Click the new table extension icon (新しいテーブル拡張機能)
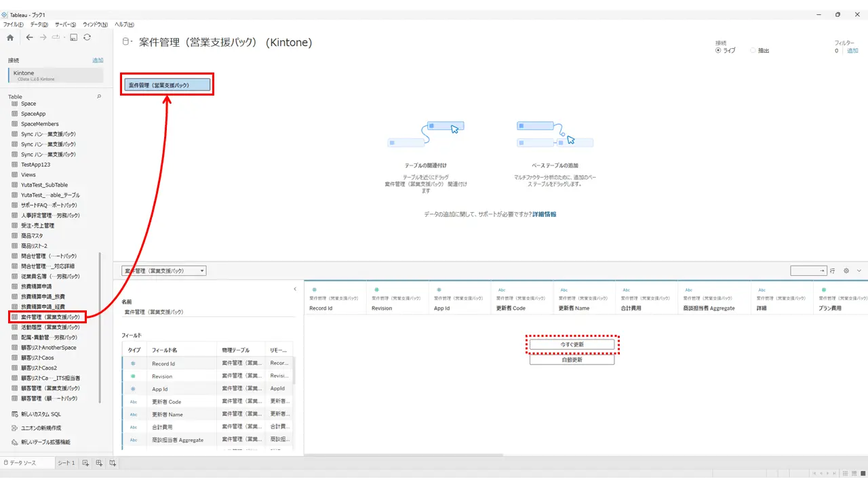The width and height of the screenshot is (868, 488). pyautogui.click(x=15, y=442)
